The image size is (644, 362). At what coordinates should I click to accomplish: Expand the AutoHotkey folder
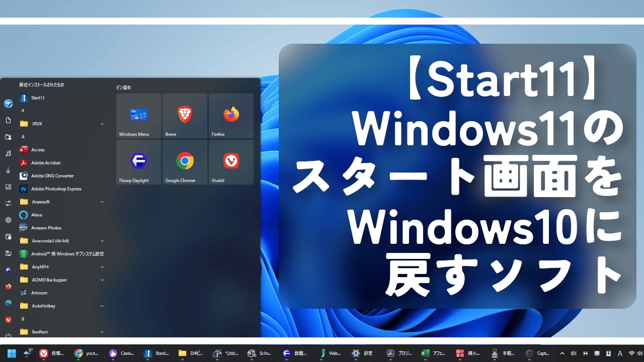click(x=61, y=306)
